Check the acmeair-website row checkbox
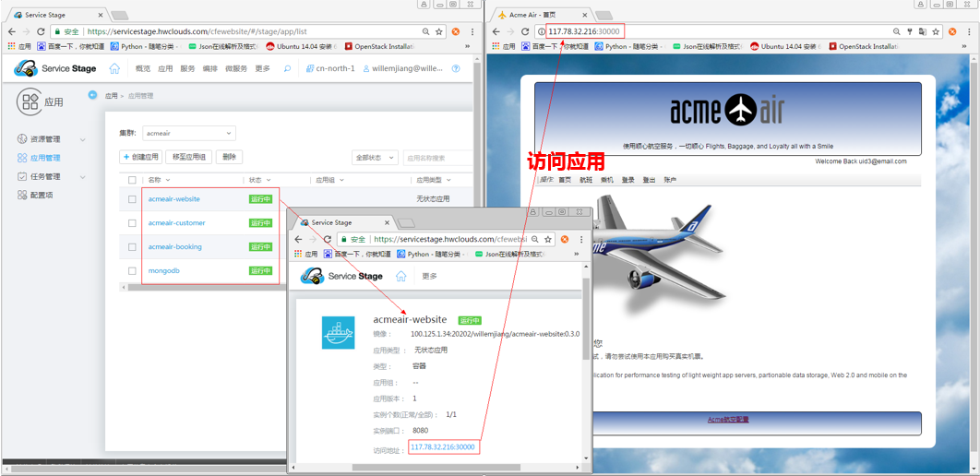This screenshot has width=980, height=476. (132, 199)
